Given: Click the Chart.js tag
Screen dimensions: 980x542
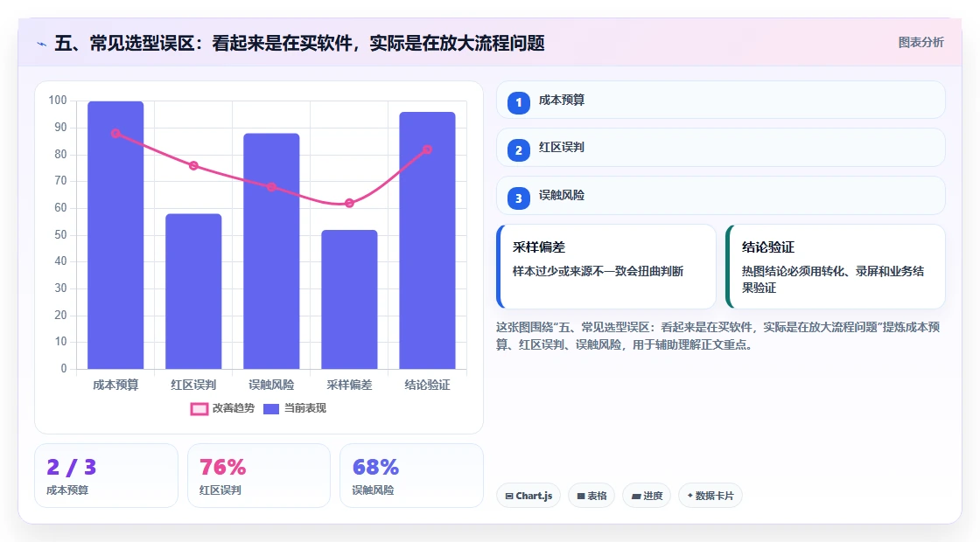Looking at the screenshot, I should [x=528, y=496].
